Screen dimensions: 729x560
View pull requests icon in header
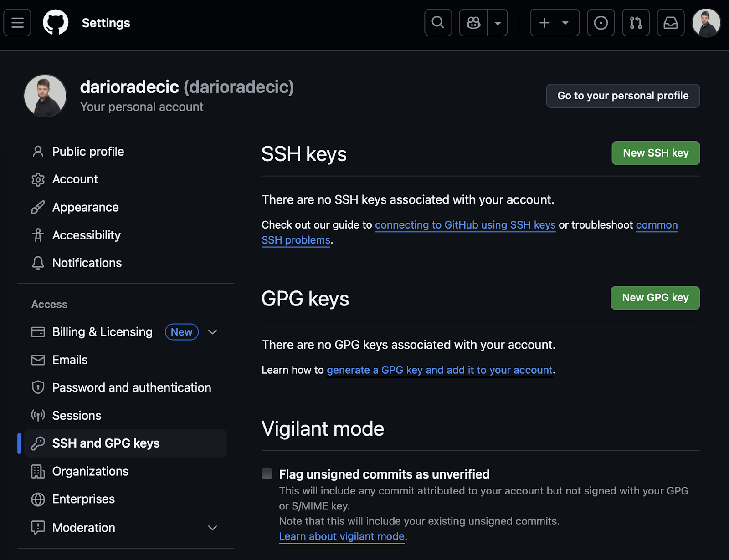click(636, 23)
